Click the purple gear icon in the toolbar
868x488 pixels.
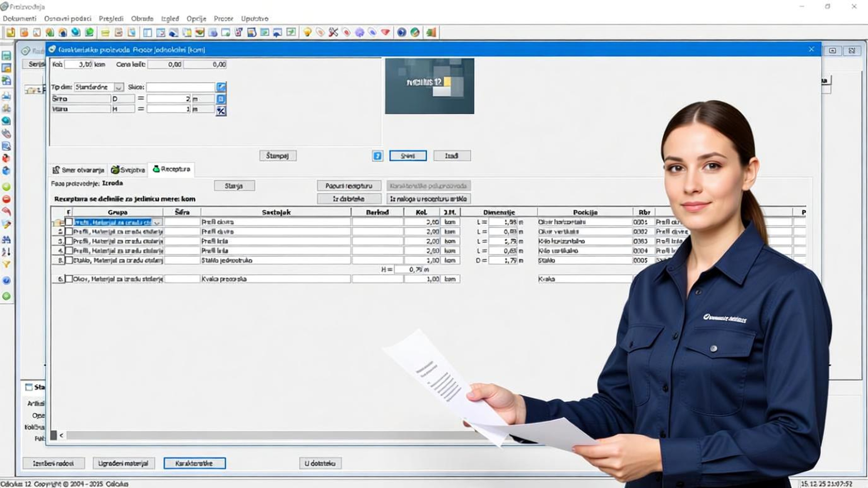360,32
